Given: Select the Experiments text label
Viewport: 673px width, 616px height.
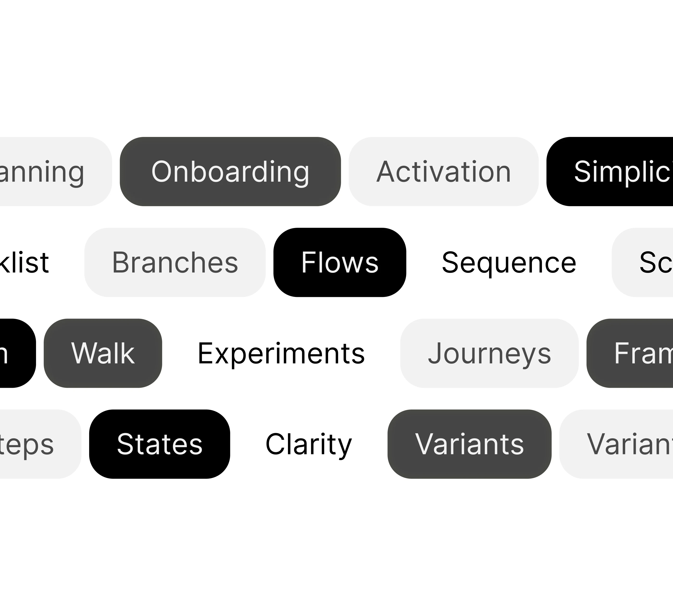Looking at the screenshot, I should [281, 353].
